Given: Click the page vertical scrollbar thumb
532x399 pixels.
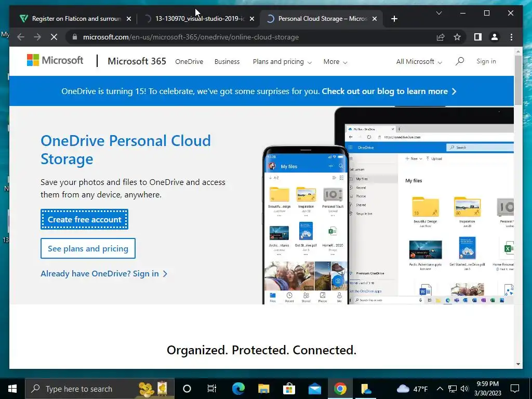Looking at the screenshot, I should (518, 79).
